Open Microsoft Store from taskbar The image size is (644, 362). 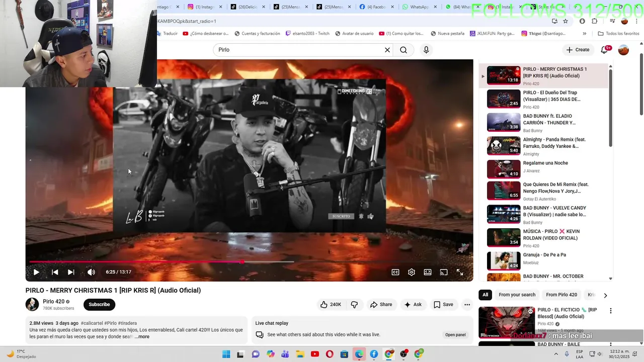[x=344, y=354]
